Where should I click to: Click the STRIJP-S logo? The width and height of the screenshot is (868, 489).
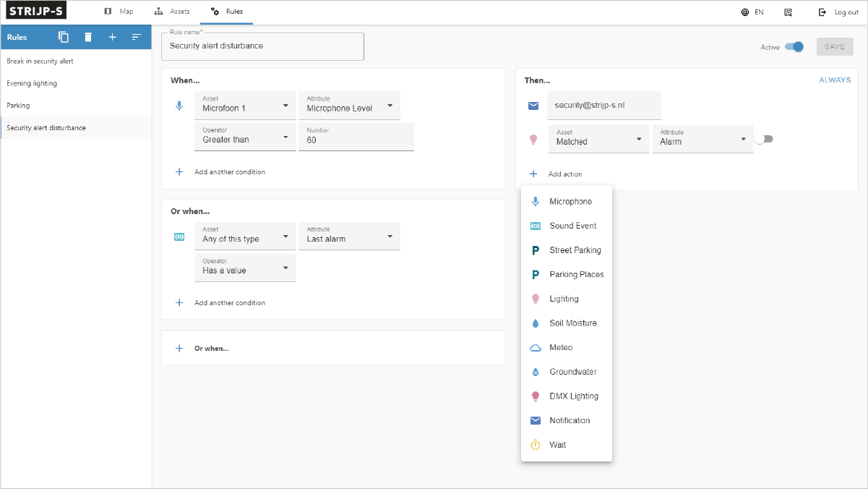point(38,12)
